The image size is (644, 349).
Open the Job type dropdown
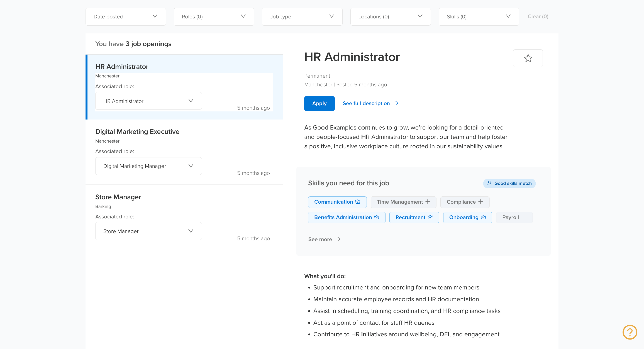click(302, 17)
